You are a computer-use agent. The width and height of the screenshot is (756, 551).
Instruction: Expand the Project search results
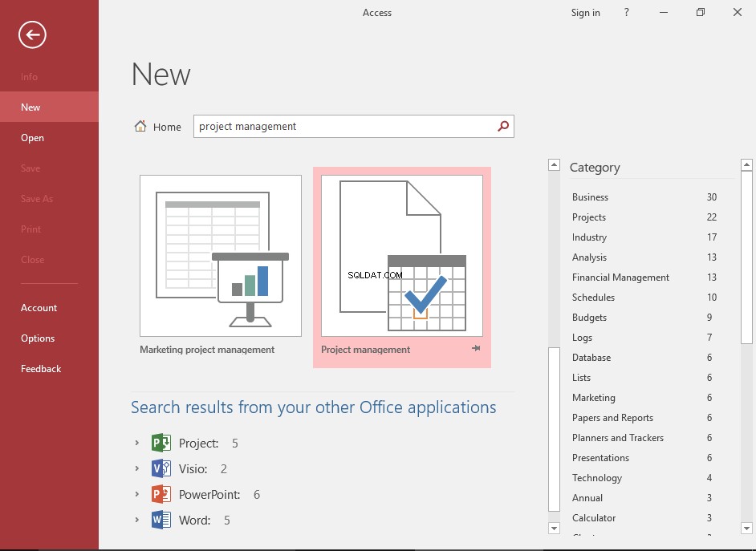[x=137, y=443]
